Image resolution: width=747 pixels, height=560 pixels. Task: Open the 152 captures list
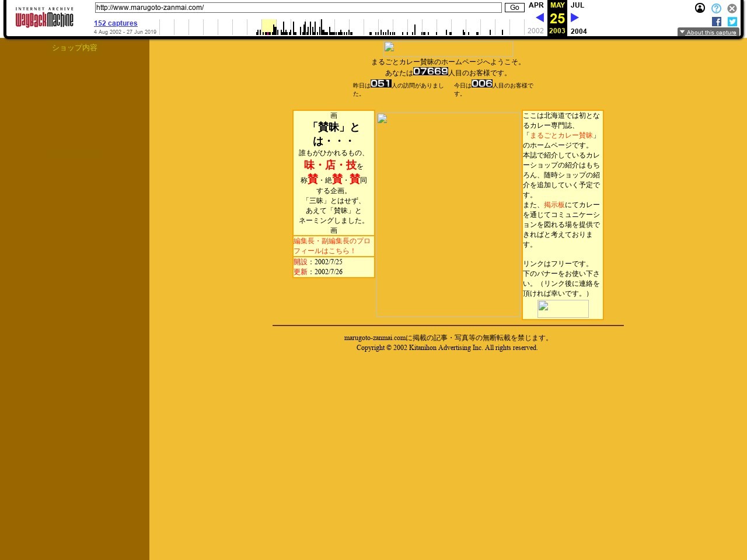(x=116, y=23)
